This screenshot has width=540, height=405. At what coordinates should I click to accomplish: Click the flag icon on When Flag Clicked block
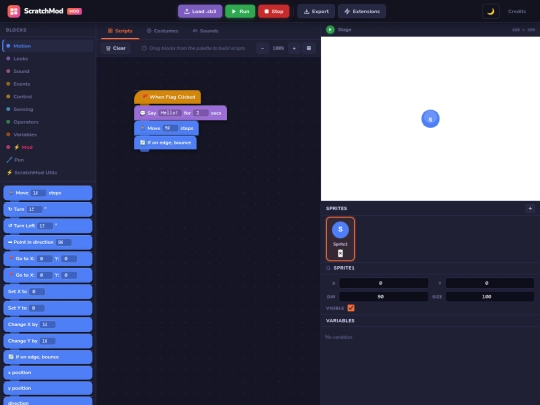pos(145,97)
